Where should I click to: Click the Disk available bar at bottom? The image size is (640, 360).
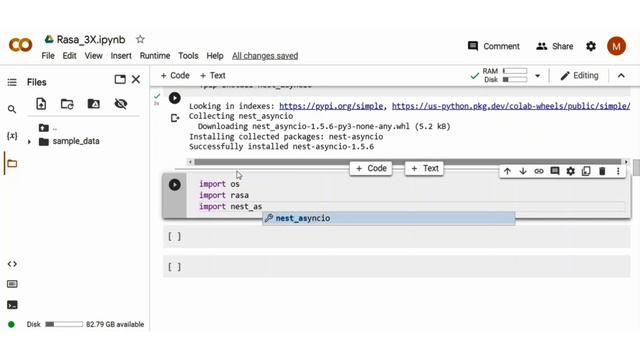tap(64, 324)
